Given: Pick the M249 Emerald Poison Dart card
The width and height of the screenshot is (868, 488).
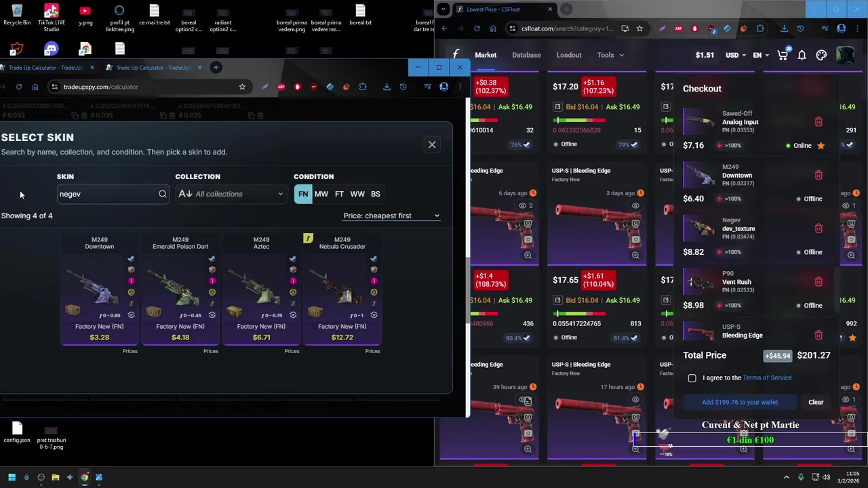Looking at the screenshot, I should click(x=180, y=289).
